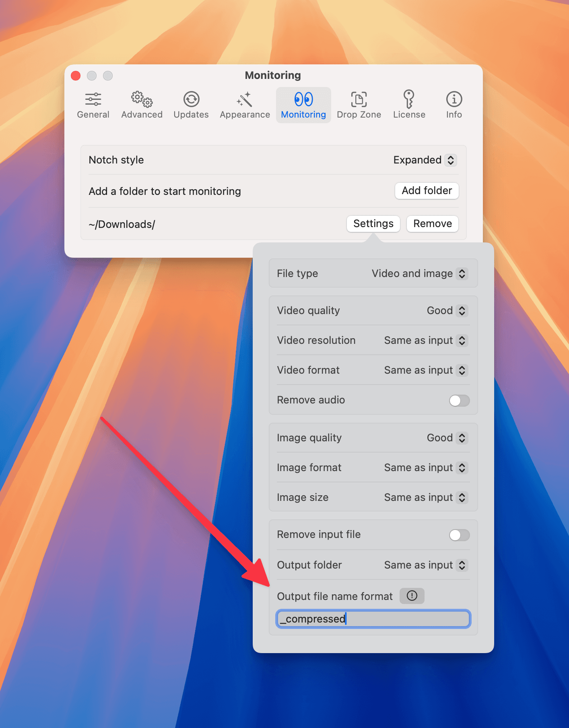Open the Notch style Expanded dropdown
Screen dimensions: 569x728
pos(425,160)
